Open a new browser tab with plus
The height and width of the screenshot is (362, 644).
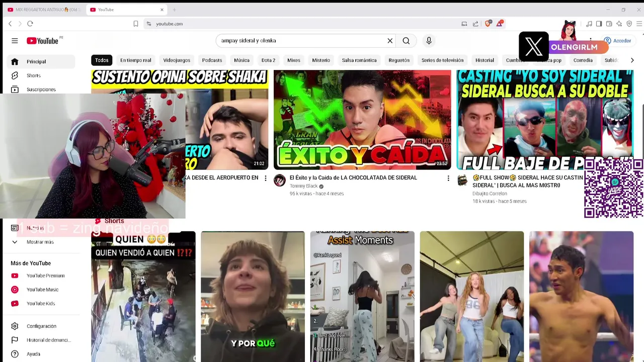coord(175,10)
